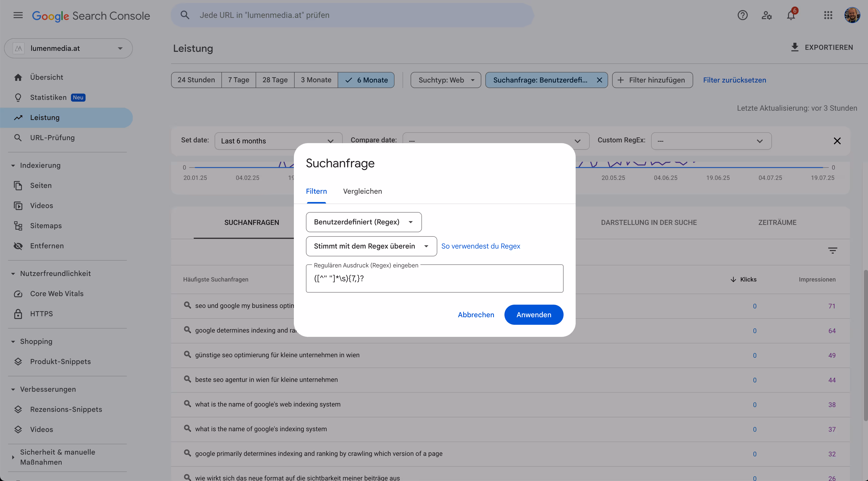
Task: Select the 3 Monate date range
Action: click(316, 80)
